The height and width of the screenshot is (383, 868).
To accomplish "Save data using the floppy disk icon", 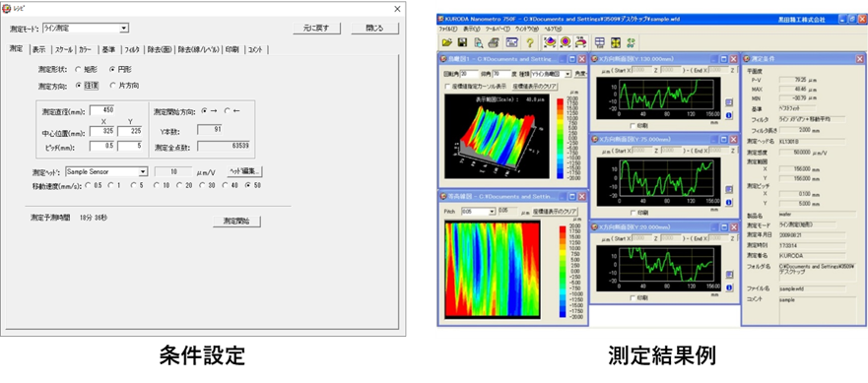I will [x=462, y=41].
